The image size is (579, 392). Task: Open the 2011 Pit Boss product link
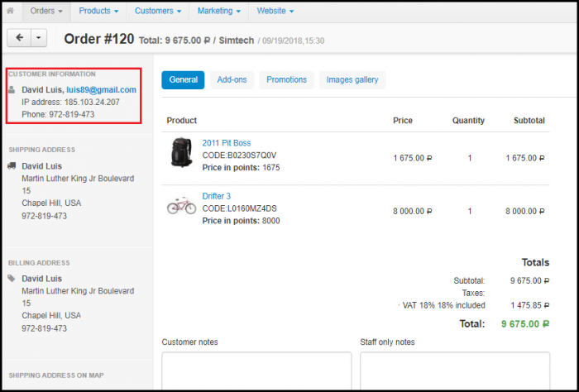pyautogui.click(x=227, y=143)
